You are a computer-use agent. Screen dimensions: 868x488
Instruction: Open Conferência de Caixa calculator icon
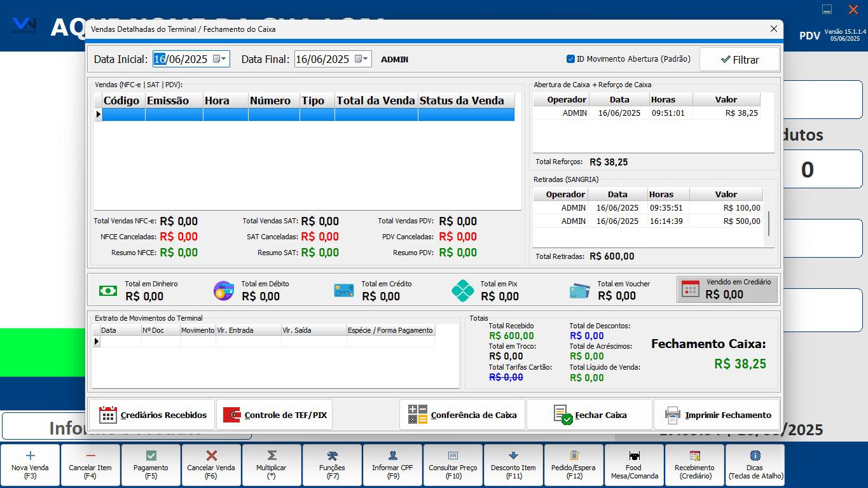coord(418,415)
